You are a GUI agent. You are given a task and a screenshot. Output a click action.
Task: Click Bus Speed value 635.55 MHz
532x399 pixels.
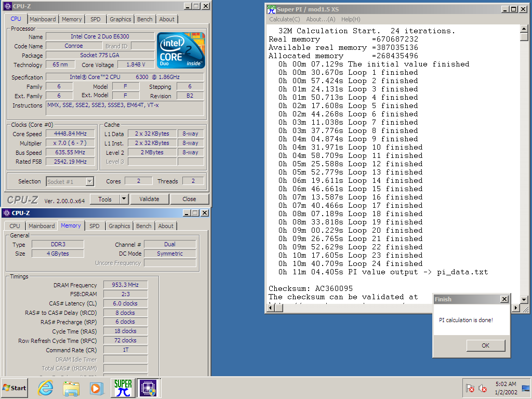tap(70, 152)
